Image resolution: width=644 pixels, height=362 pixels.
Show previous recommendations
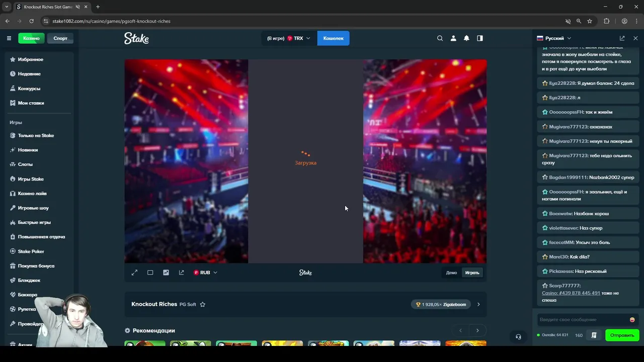pos(460,330)
